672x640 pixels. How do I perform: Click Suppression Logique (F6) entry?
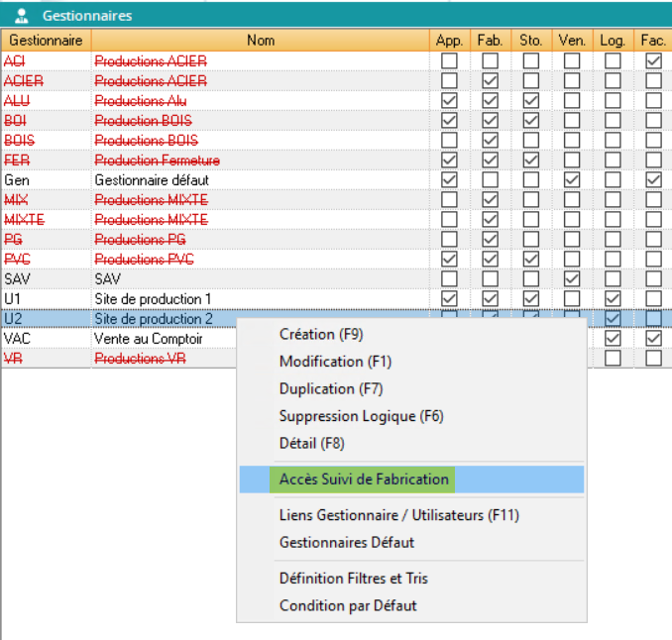coord(361,416)
